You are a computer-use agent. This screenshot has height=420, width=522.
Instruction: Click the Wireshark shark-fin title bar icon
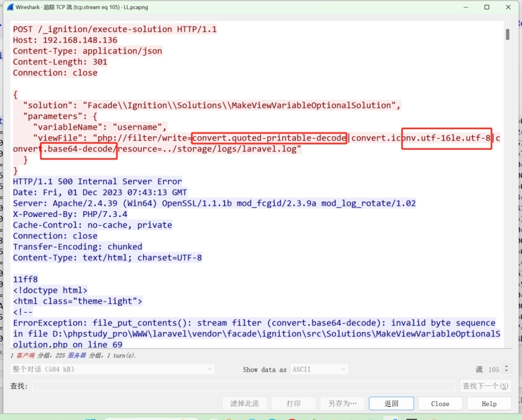pyautogui.click(x=10, y=7)
